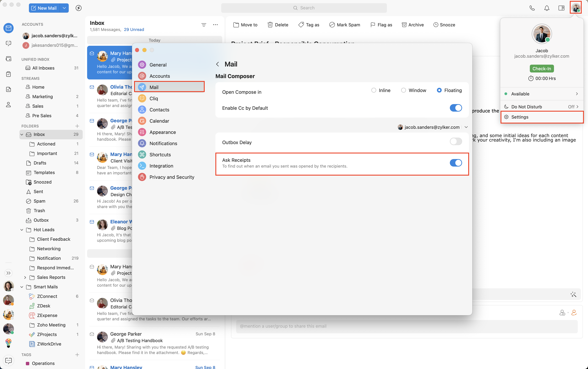
Task: Click the Archive toolbar button
Action: click(x=413, y=25)
